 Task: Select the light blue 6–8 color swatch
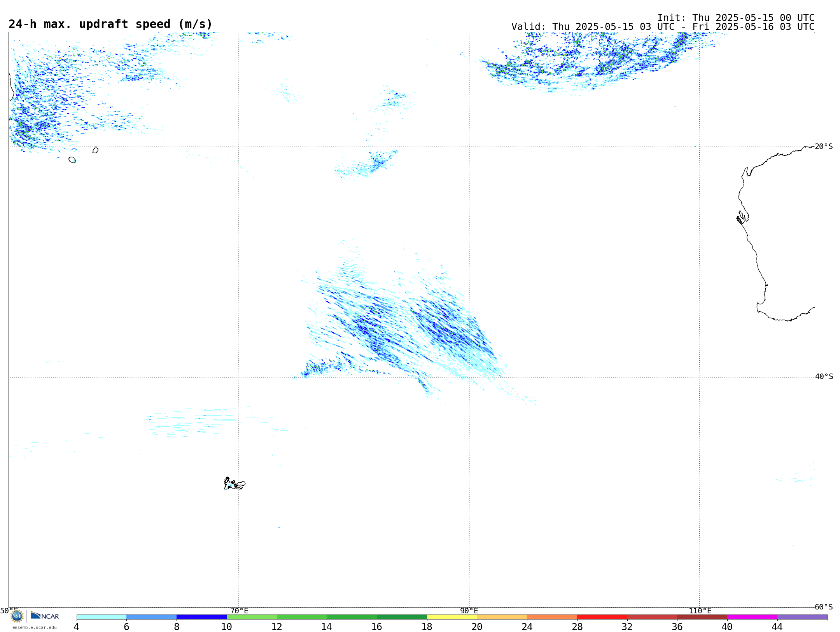(152, 617)
